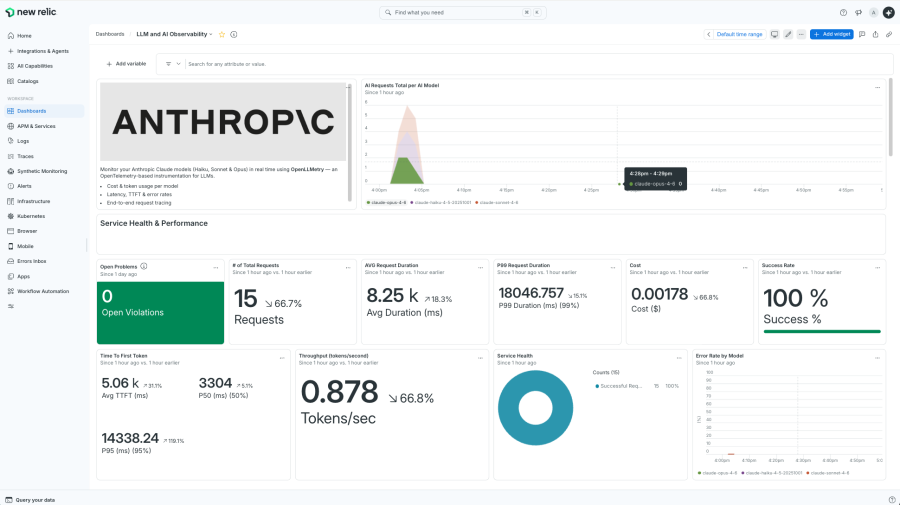Viewport: 900px width, 505px height.
Task: Open options menu of Cost widget
Action: [745, 267]
